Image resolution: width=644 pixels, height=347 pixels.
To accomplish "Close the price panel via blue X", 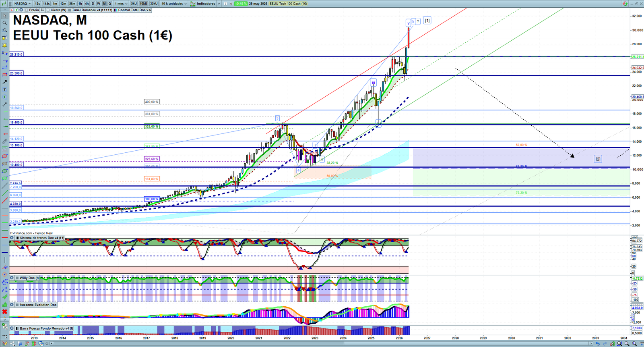I will pyautogui.click(x=21, y=10).
